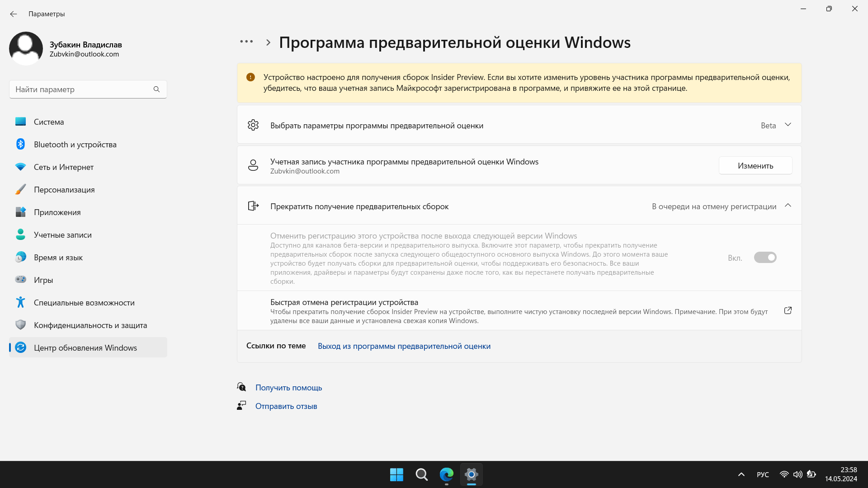Click the sidebar email Zubvkin@outlook.com

85,54
